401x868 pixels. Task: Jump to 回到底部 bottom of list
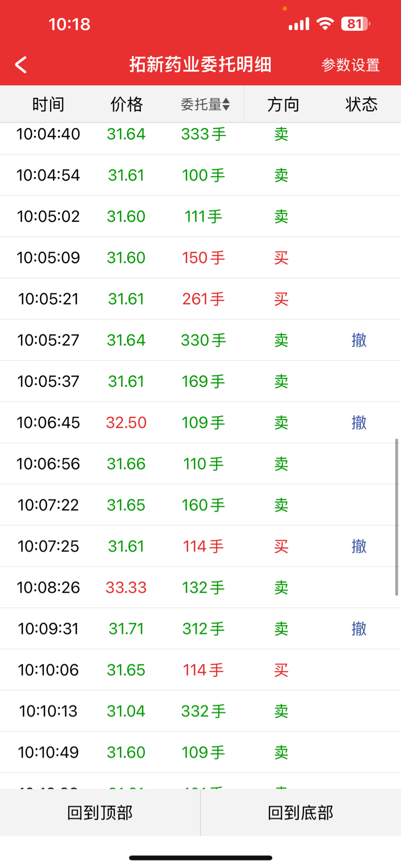(301, 813)
